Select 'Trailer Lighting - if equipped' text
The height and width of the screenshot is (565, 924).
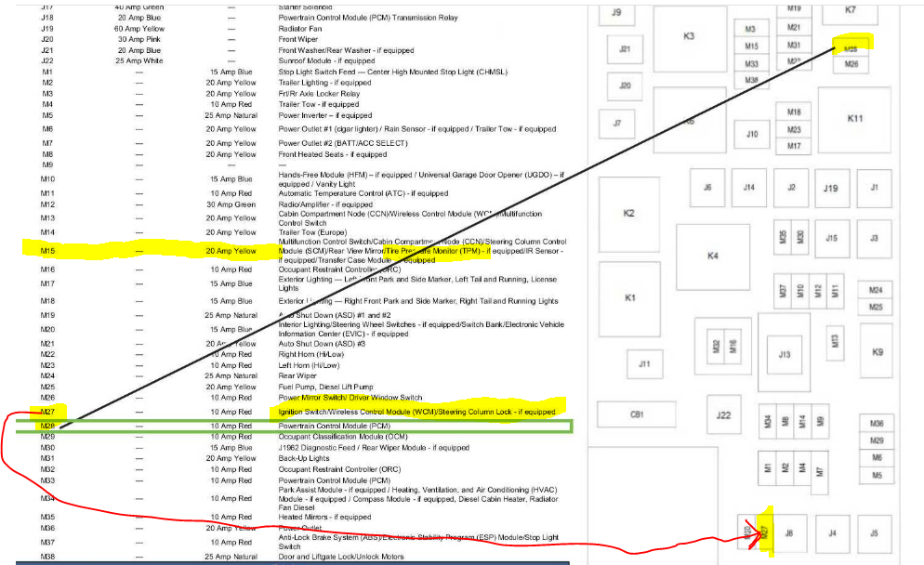324,83
